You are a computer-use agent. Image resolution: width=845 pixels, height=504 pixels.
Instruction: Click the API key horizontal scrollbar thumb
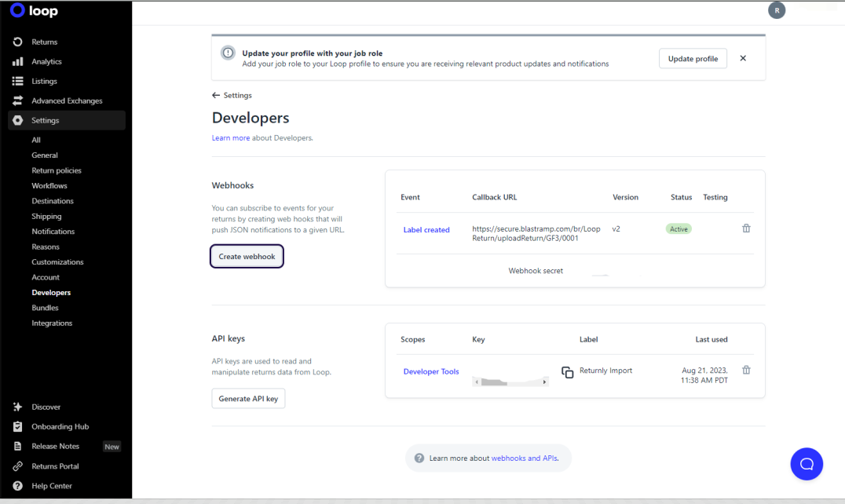tap(494, 382)
